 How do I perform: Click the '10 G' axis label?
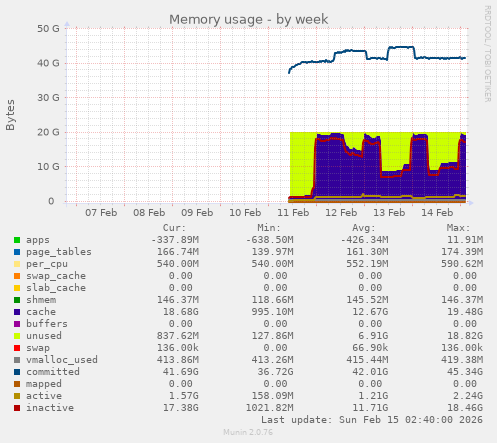[48, 167]
